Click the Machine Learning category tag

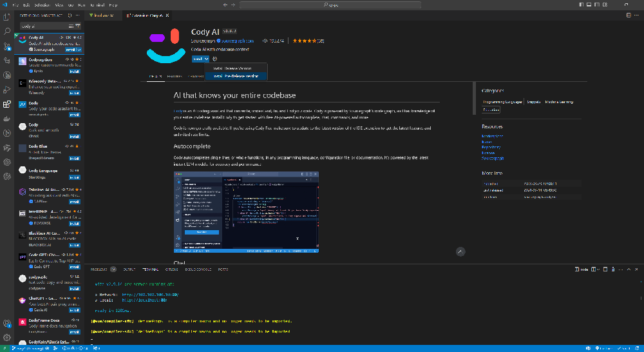coord(558,102)
